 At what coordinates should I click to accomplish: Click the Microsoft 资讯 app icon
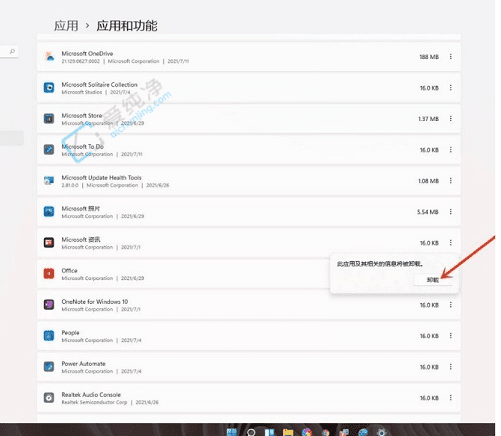tap(49, 242)
